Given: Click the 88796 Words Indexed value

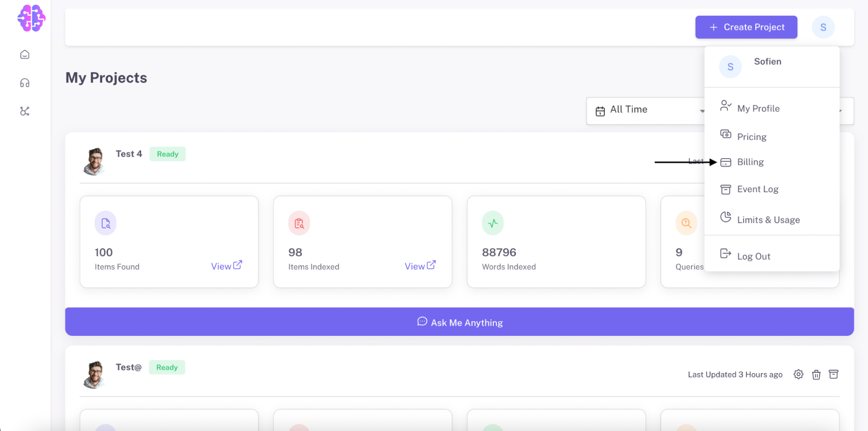Looking at the screenshot, I should tap(499, 252).
